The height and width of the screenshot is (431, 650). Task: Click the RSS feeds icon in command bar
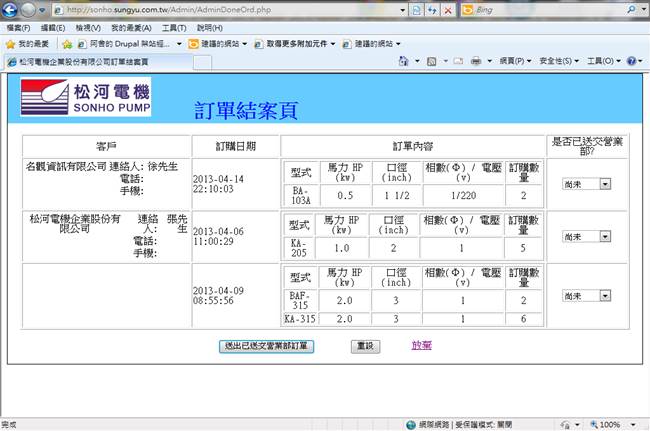click(432, 61)
